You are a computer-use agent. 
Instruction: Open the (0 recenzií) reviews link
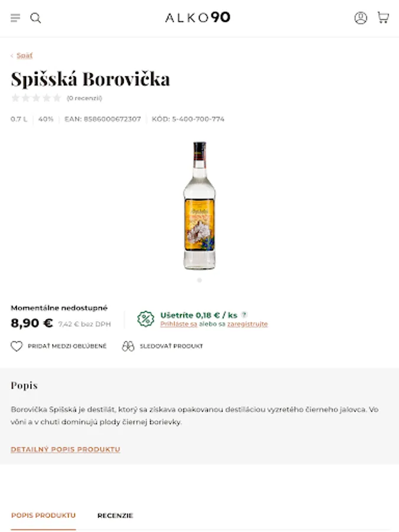tap(84, 98)
